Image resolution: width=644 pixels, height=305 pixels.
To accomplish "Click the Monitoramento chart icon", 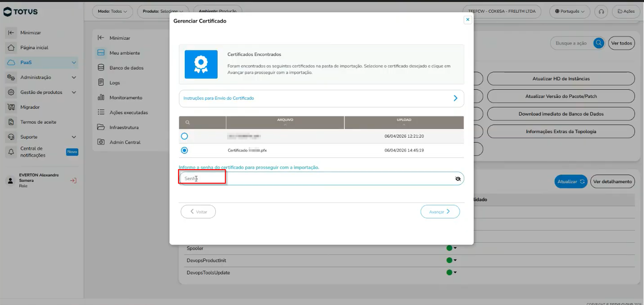I will pos(101,97).
